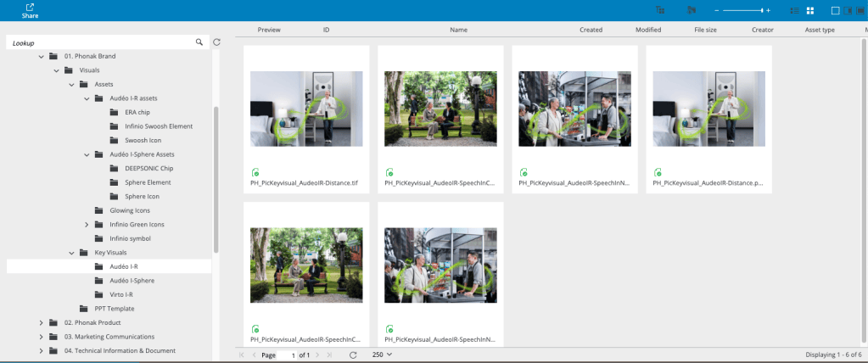
Task: Click the folder tree vertical scrollbar
Action: pos(216,180)
